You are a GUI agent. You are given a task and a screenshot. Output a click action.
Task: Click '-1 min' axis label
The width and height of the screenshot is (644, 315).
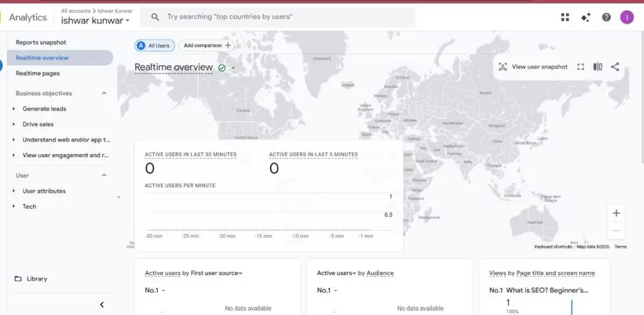365,236
